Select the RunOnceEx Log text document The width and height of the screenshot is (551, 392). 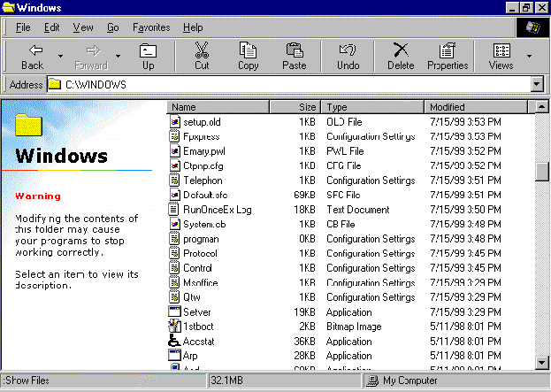[217, 210]
